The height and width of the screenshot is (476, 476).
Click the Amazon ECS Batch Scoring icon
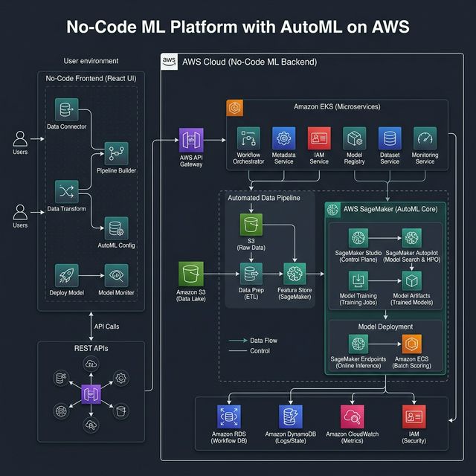[x=411, y=344]
